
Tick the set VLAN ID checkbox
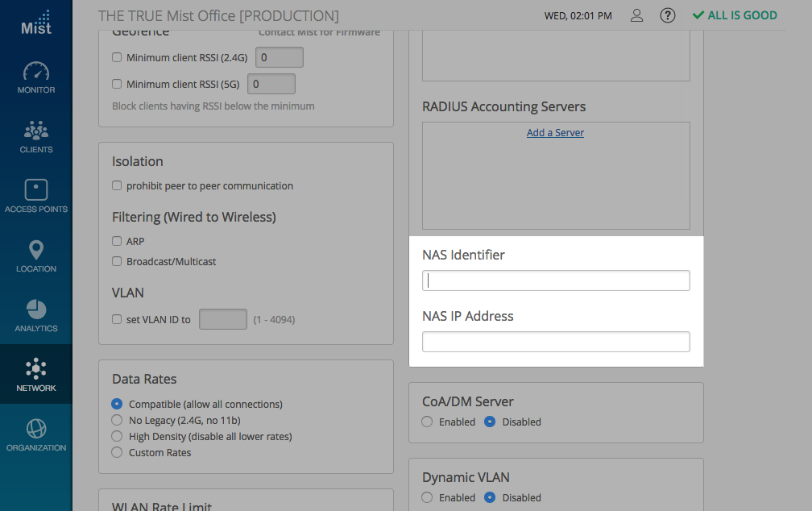click(117, 320)
